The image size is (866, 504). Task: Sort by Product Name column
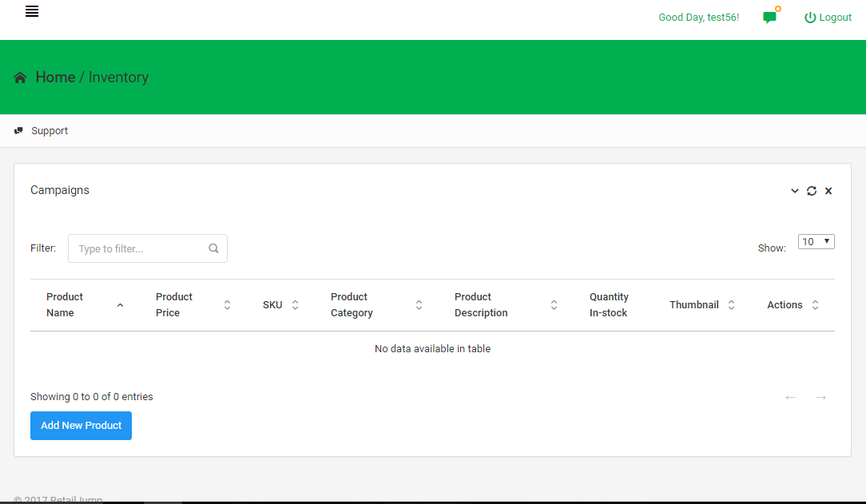[x=85, y=305]
